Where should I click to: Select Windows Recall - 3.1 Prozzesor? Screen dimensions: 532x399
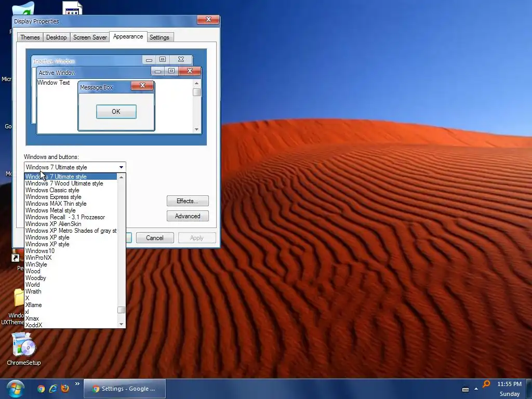pyautogui.click(x=71, y=217)
